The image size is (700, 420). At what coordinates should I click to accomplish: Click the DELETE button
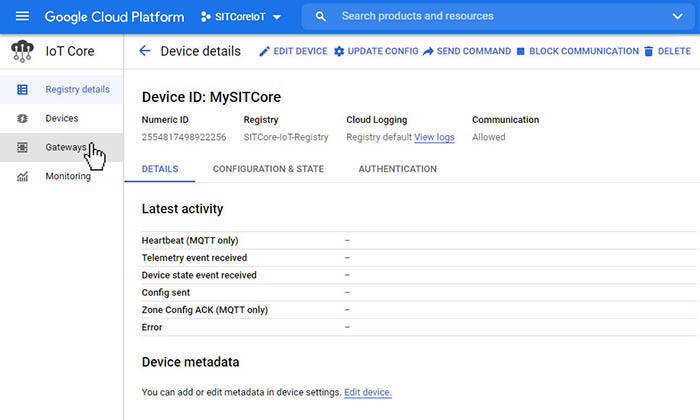click(667, 51)
